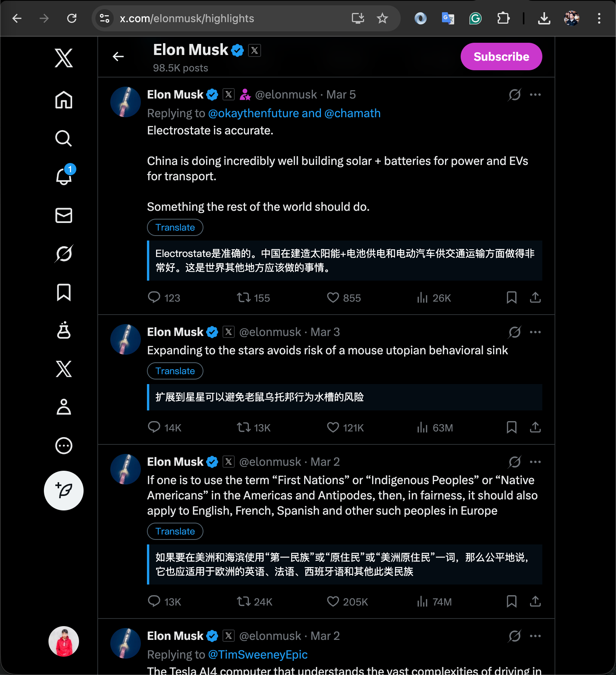Open more options on Mar 5 post

coord(535,95)
